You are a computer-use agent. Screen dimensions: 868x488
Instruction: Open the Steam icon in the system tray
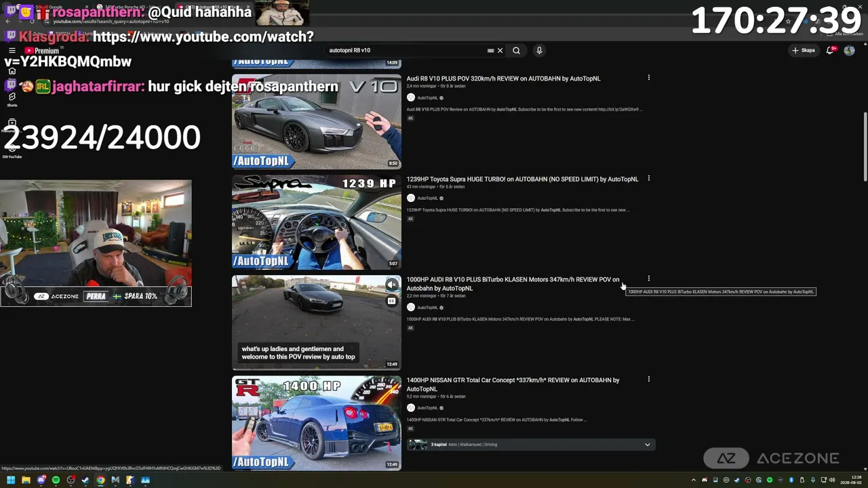tap(737, 481)
